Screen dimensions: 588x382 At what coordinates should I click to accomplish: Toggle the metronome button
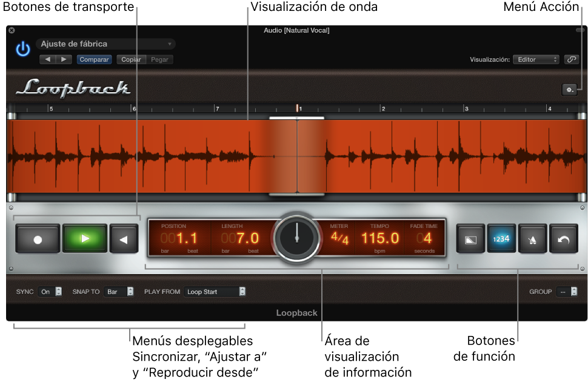coord(532,239)
